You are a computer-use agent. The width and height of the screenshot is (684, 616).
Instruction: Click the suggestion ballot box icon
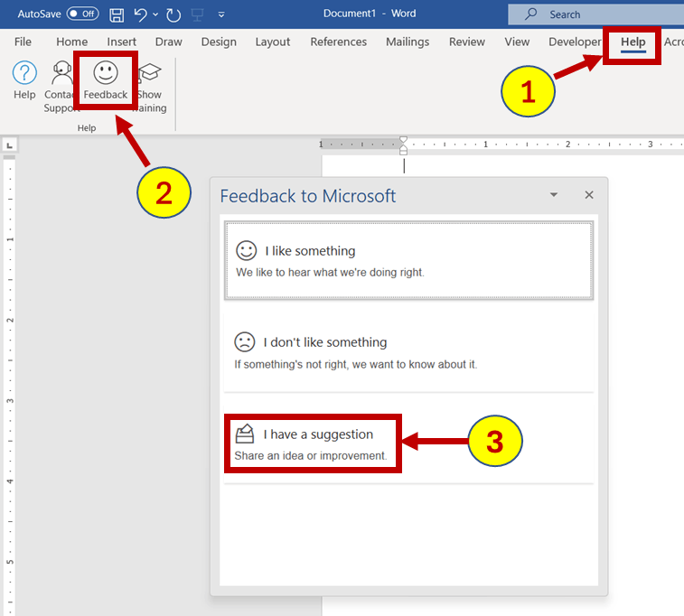[245, 434]
